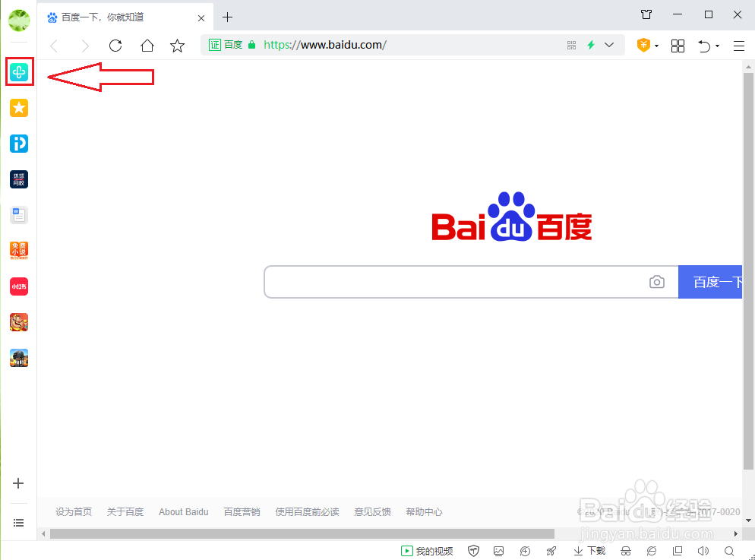Expand the yen shield dropdown arrow
Image resolution: width=755 pixels, height=560 pixels.
click(x=657, y=46)
